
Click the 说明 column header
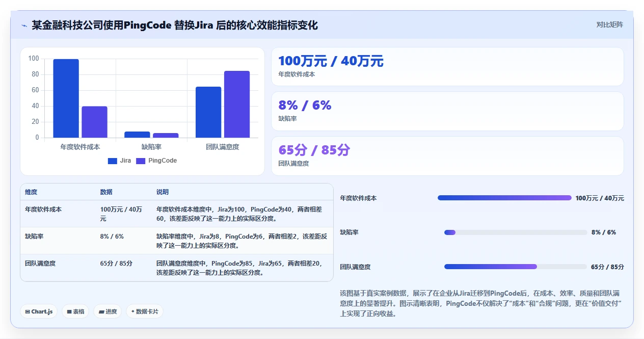[x=163, y=192]
